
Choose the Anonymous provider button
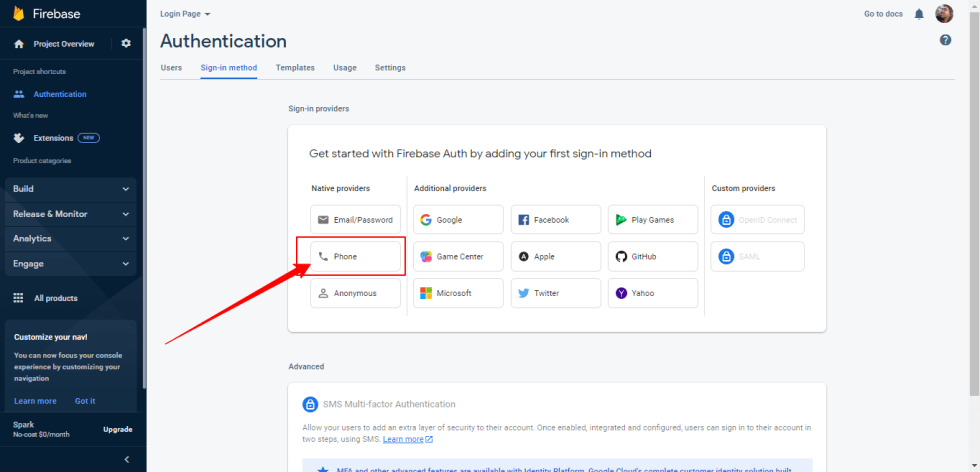356,293
